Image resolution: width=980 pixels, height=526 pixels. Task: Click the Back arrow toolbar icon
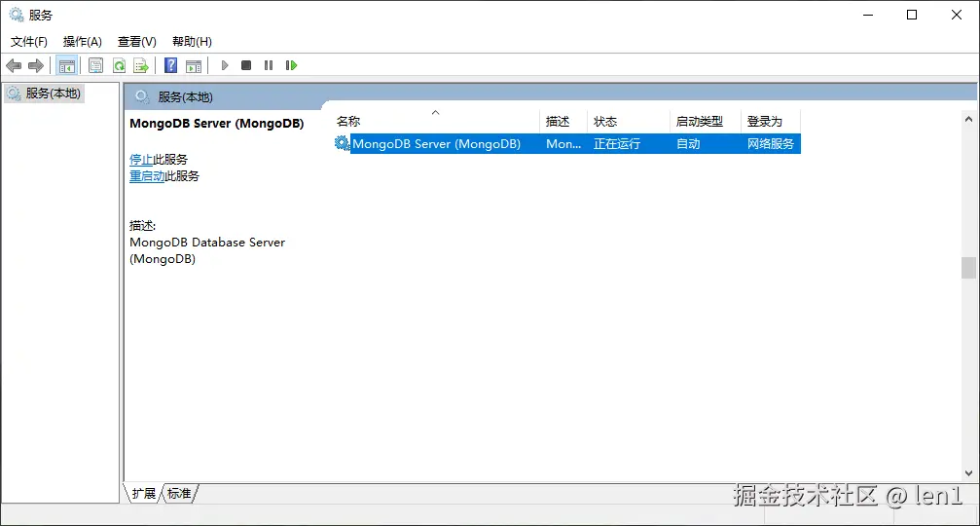click(x=13, y=65)
